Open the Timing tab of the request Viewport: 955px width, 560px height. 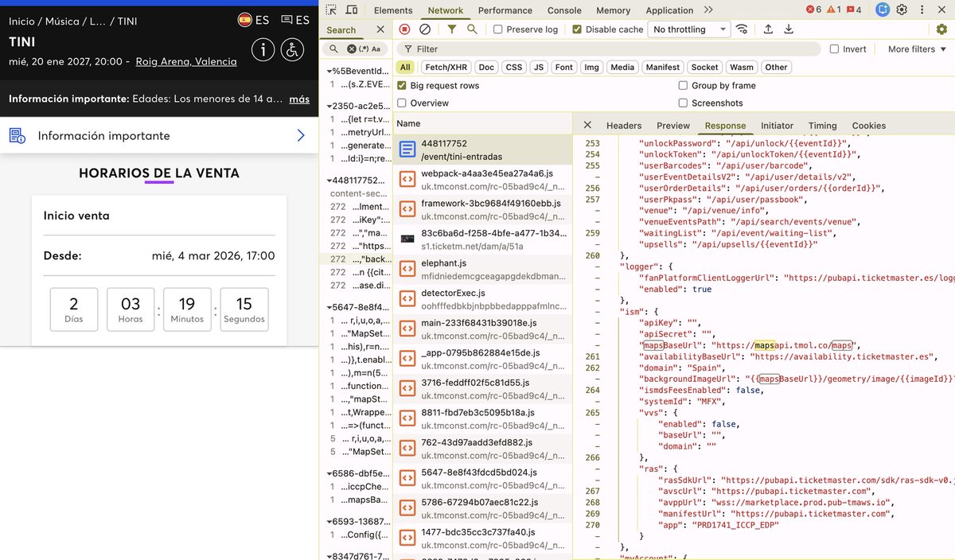click(x=822, y=126)
